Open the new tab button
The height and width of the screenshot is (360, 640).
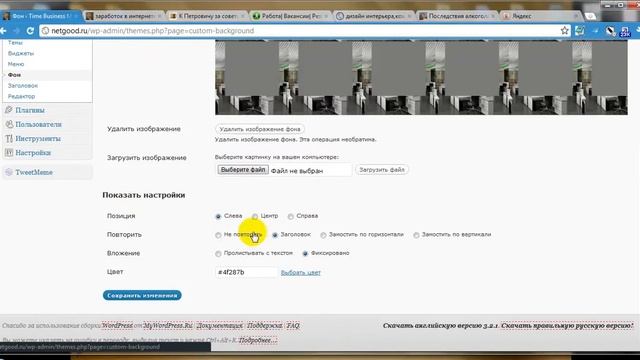pos(590,16)
